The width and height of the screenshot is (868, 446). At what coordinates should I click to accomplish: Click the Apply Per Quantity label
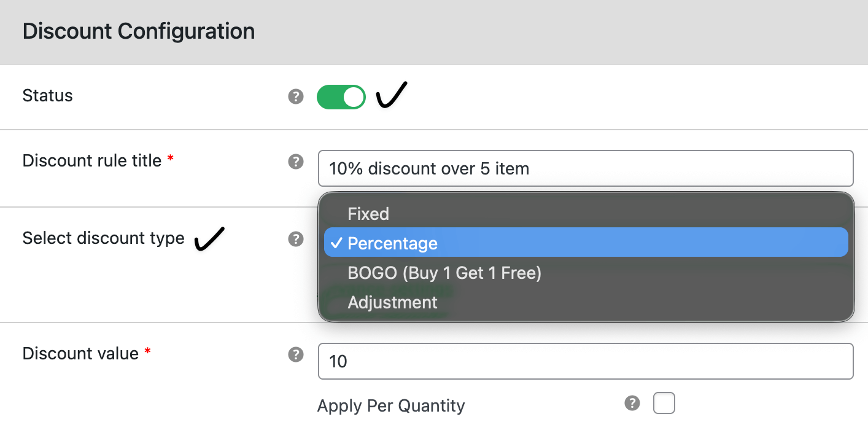390,405
